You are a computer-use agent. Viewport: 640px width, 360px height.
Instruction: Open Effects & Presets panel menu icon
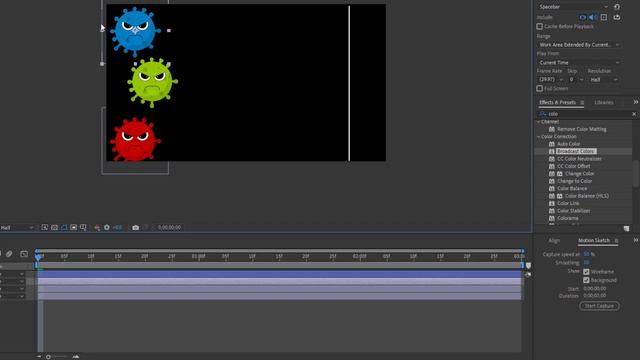tap(582, 102)
